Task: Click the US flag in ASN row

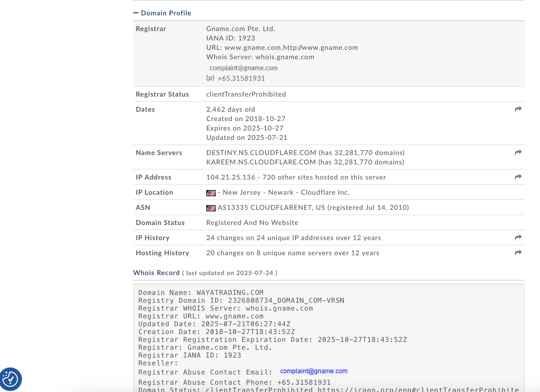Action: click(211, 208)
